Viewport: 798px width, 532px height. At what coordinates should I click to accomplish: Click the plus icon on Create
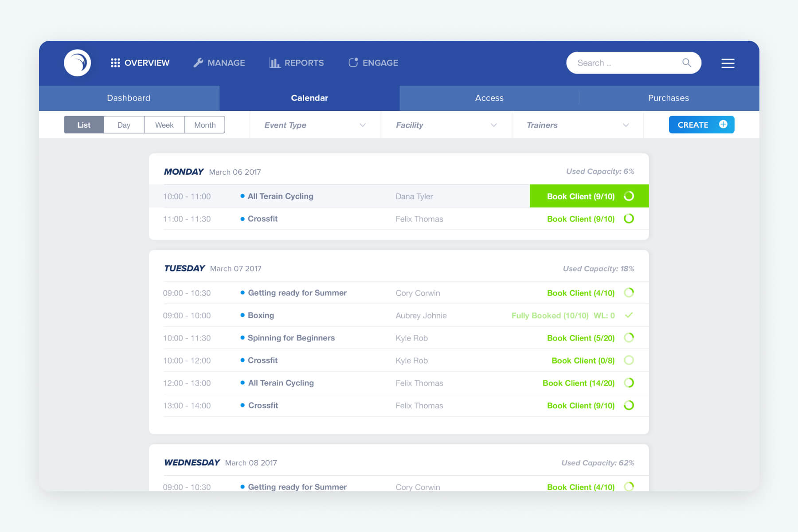[x=723, y=125]
